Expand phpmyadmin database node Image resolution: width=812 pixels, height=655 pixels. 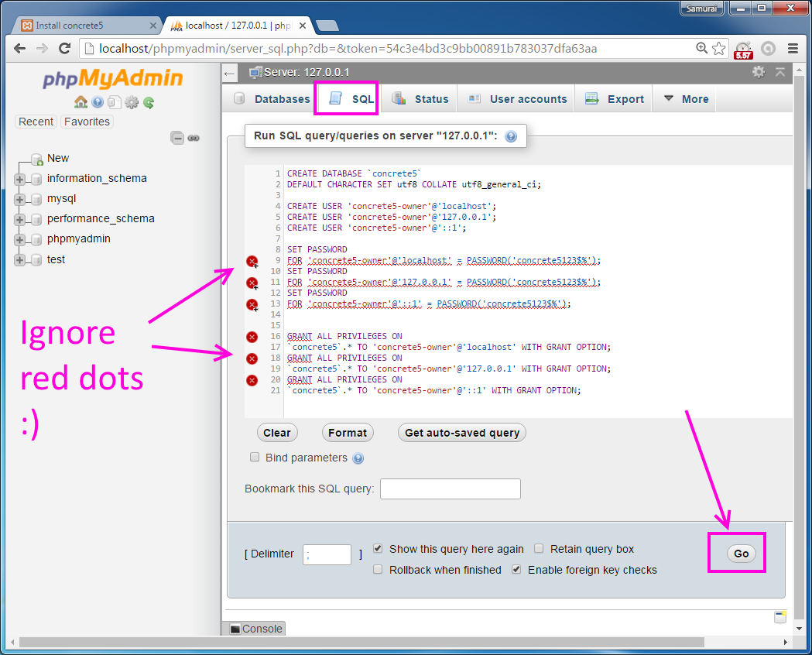19,240
